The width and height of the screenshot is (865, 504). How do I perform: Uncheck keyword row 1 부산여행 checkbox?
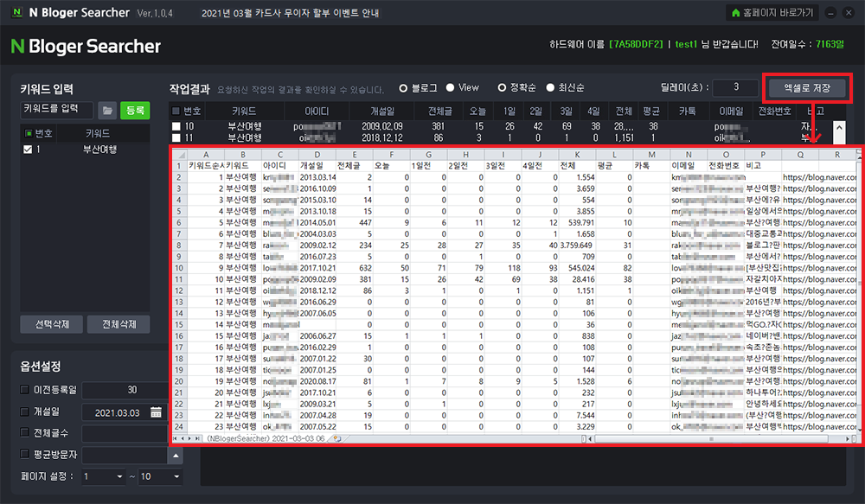(x=28, y=150)
